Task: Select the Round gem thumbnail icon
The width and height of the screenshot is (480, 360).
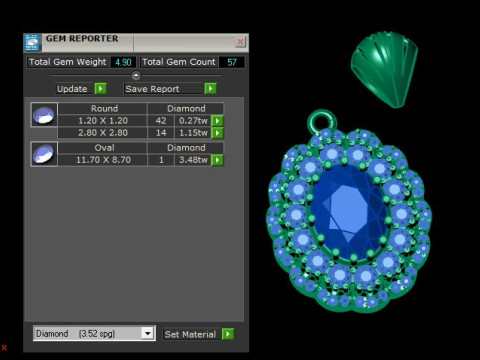Action: pyautogui.click(x=44, y=115)
